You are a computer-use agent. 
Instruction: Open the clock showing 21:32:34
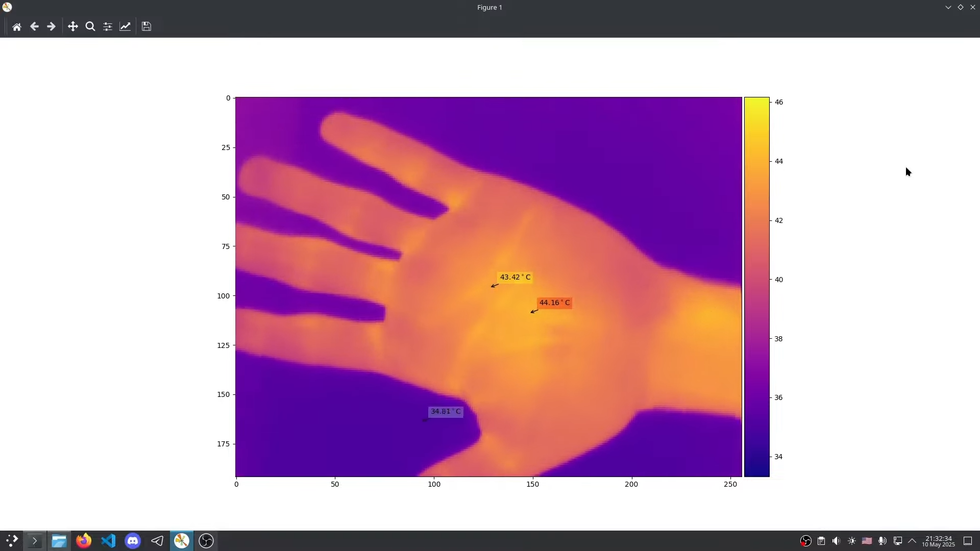938,541
